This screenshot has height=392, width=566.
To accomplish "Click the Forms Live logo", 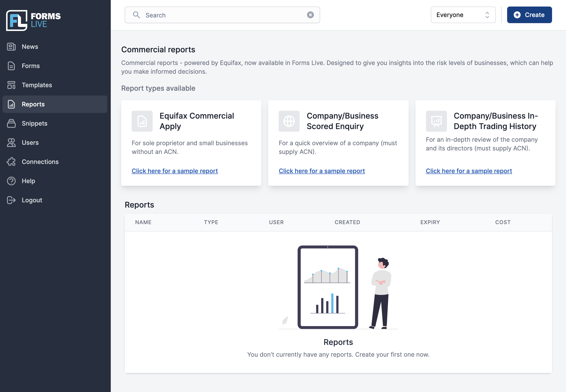I will 33,20.
